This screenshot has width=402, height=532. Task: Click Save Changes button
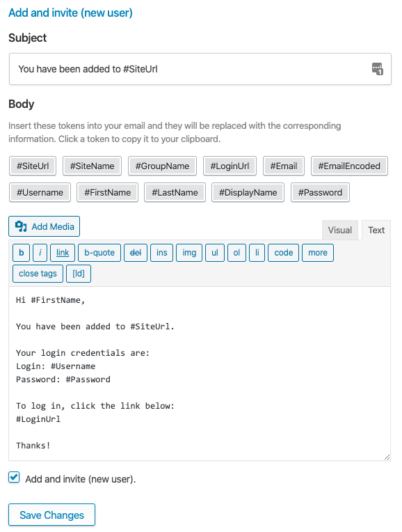(52, 515)
